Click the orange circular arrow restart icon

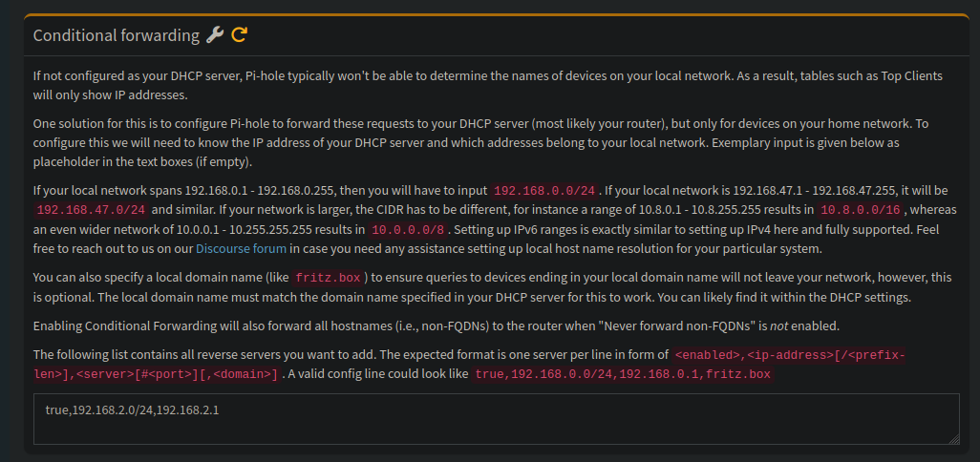pyautogui.click(x=239, y=35)
